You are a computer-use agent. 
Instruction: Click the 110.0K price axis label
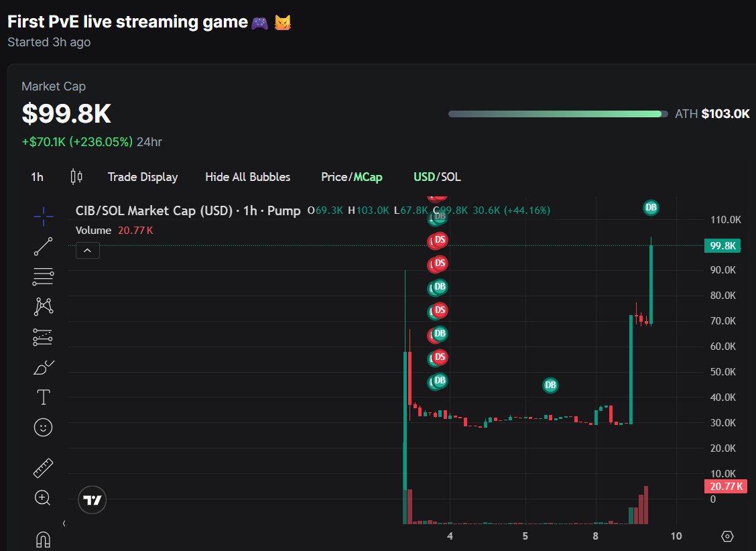coord(726,220)
